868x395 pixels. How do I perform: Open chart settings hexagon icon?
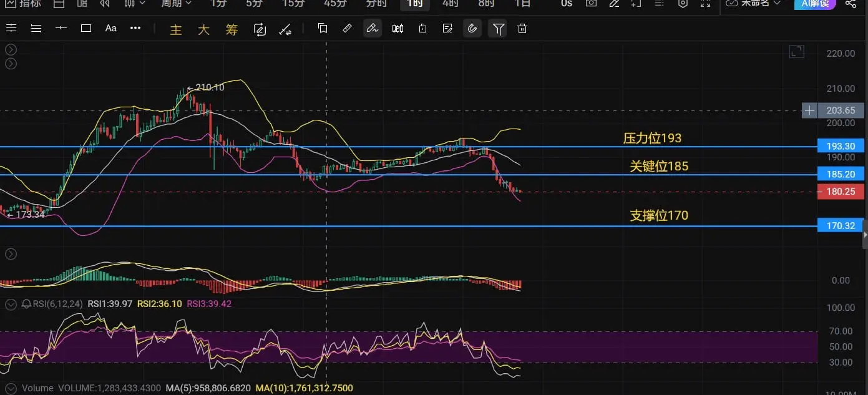(x=683, y=3)
